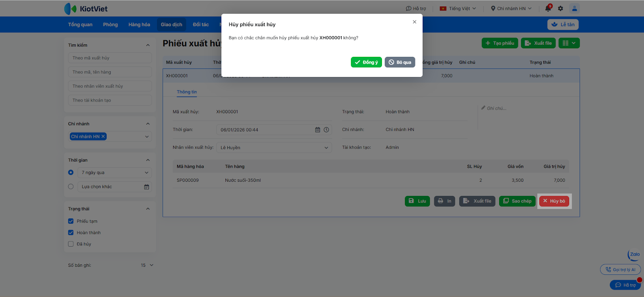Screen dimensions: 644x297
Task: Click the clock icon in Thời gian field
Action: [x=326, y=130]
